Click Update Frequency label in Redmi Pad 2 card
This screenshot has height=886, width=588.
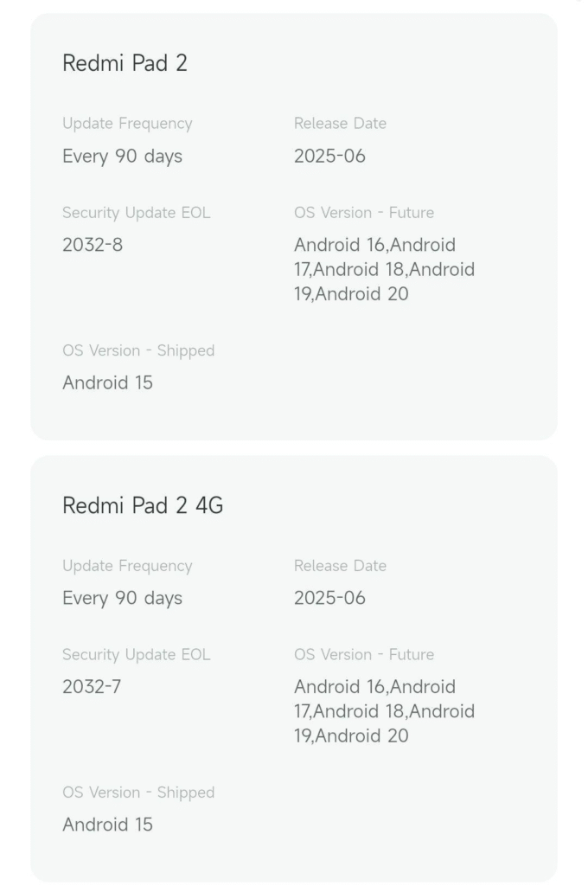click(127, 124)
